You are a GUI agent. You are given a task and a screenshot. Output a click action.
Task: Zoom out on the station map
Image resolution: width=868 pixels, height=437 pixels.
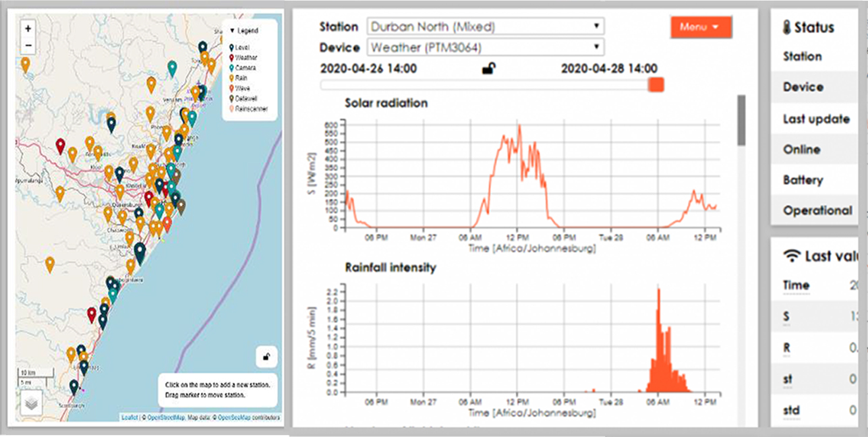28,46
